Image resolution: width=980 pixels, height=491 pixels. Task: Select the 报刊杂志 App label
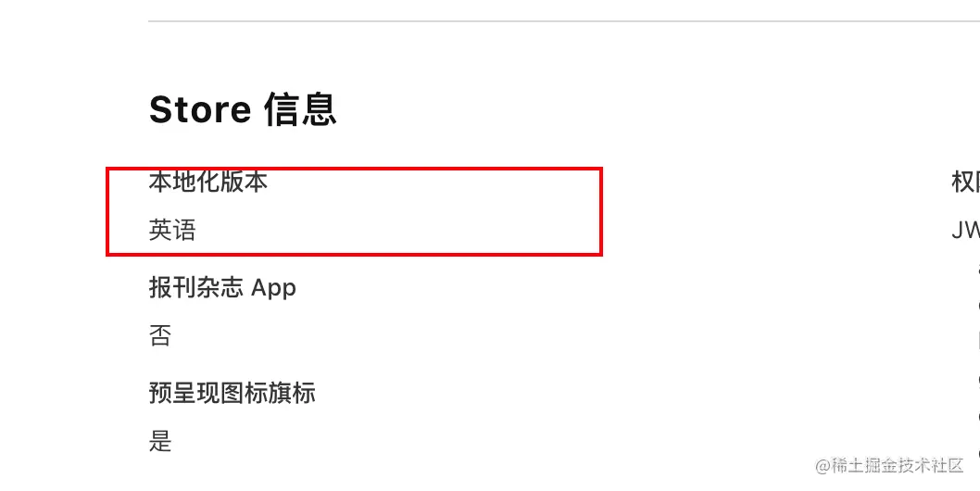[222, 288]
